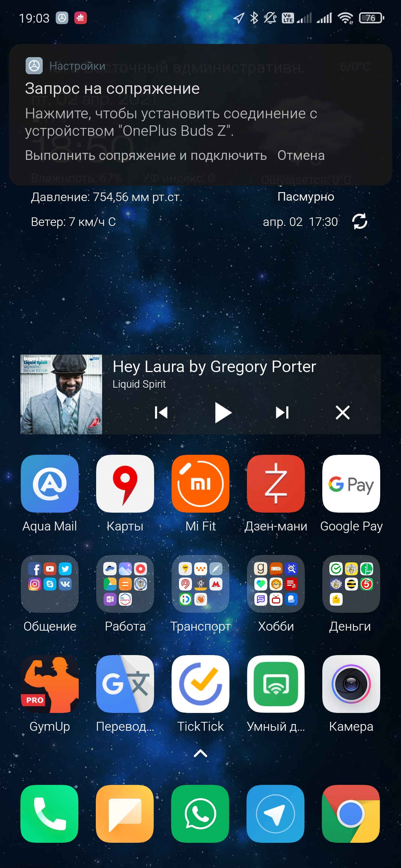Launch the Карты maps app

[125, 484]
